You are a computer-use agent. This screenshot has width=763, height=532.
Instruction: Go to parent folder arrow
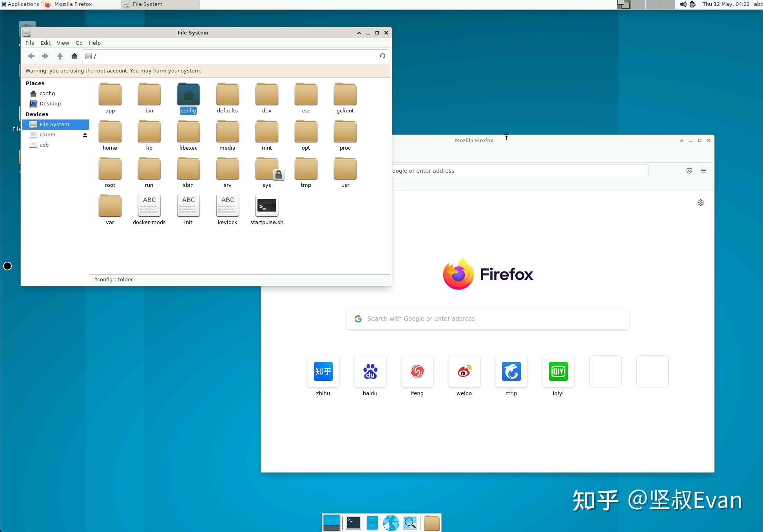(60, 56)
